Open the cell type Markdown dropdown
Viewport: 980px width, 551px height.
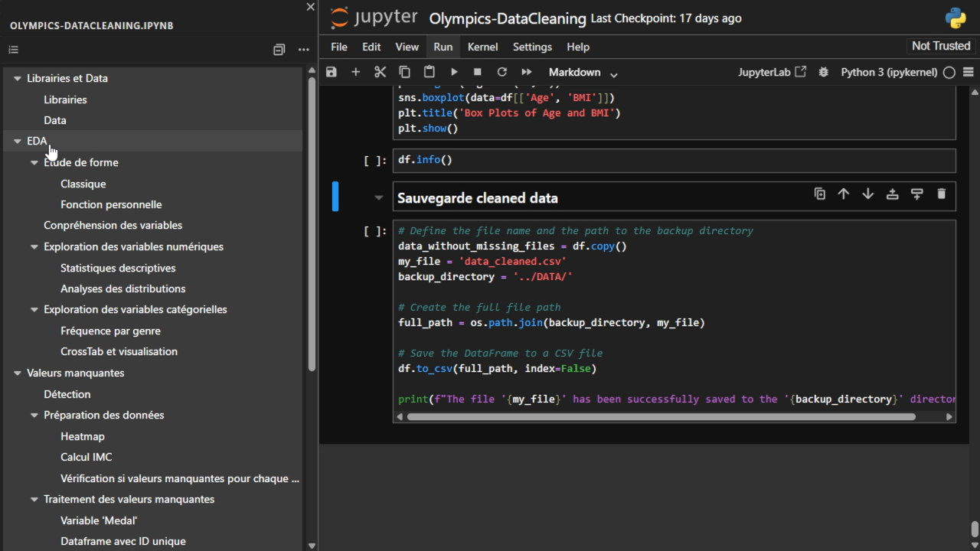pos(583,73)
